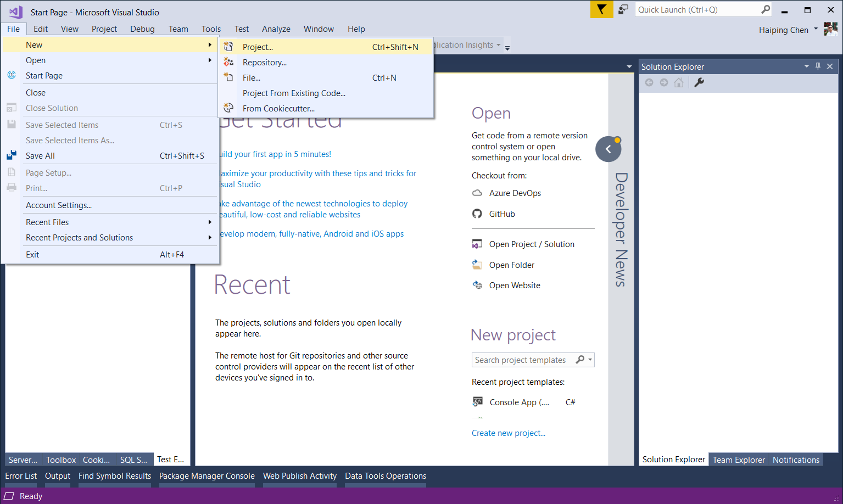Select Project... in the New submenu
843x504 pixels.
pos(258,47)
